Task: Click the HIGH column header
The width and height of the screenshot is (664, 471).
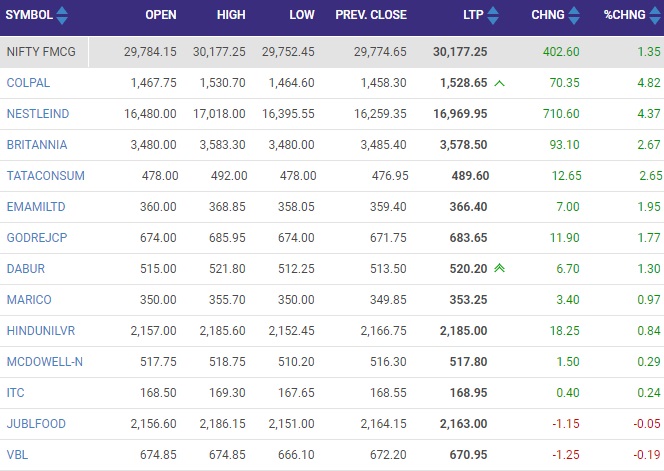Action: 231,15
